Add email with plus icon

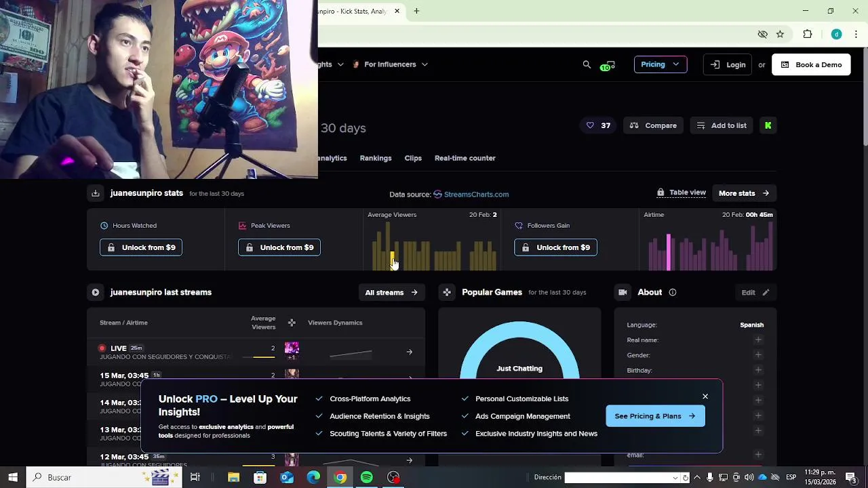758,455
